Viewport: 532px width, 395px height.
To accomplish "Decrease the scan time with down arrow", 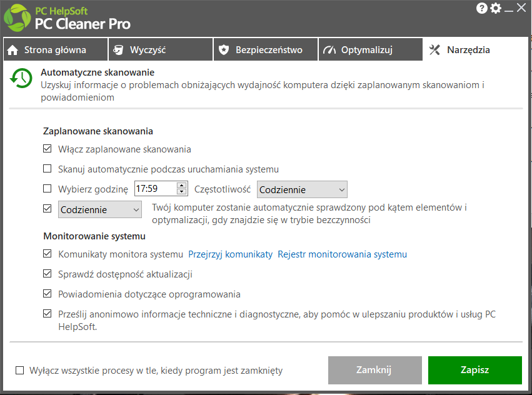I will tap(182, 192).
